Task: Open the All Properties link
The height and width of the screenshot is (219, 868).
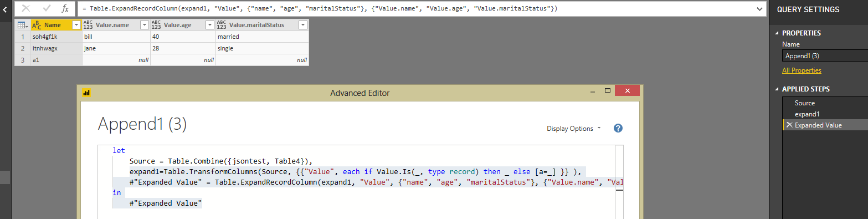Action: (x=802, y=70)
